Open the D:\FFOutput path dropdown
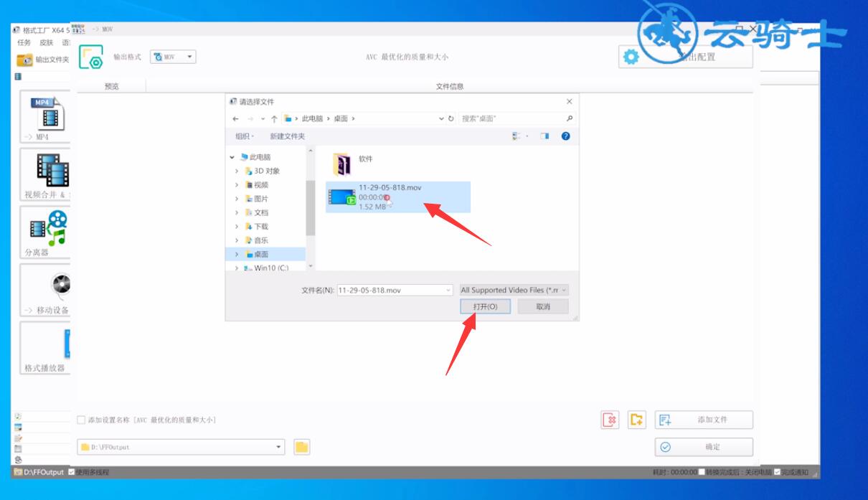Viewport: 868px width, 500px height. [279, 447]
